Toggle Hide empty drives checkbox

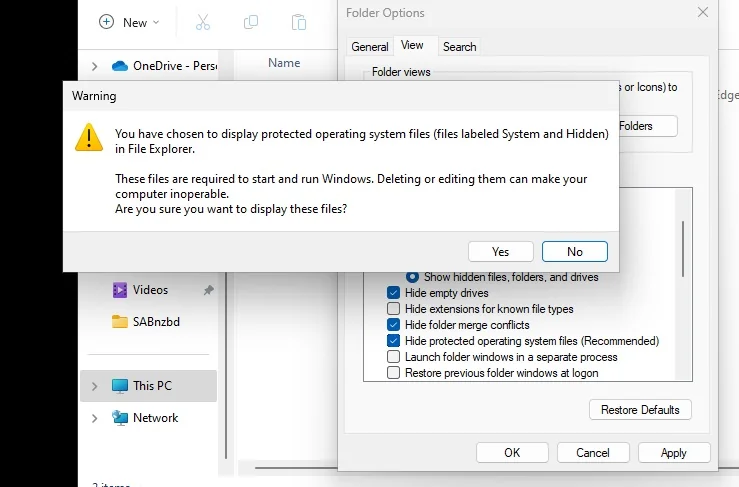393,293
